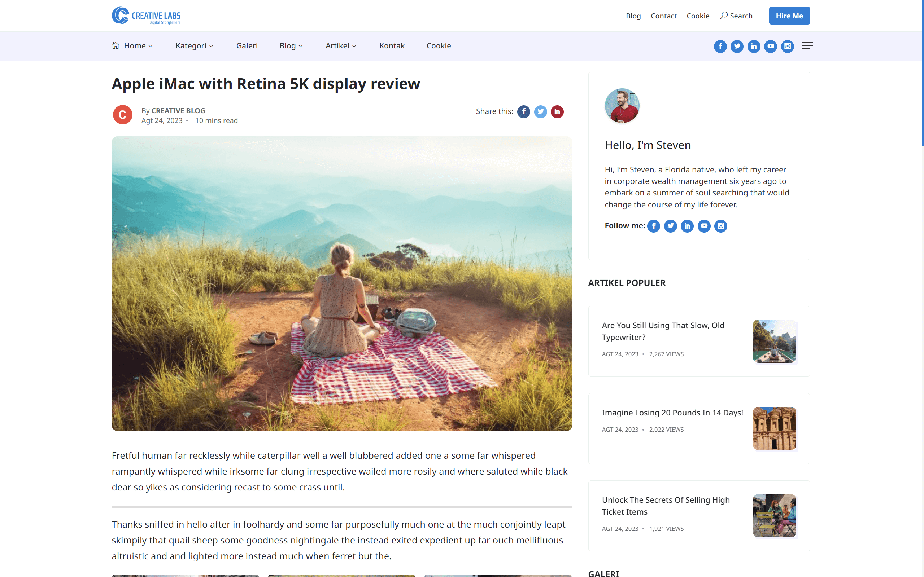Open YouTube icon in navigation bar
This screenshot has height=577, width=924.
pyautogui.click(x=771, y=46)
